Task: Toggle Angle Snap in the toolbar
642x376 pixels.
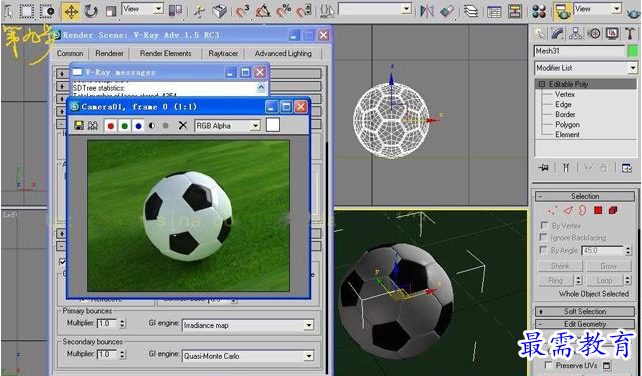Action: click(x=262, y=11)
